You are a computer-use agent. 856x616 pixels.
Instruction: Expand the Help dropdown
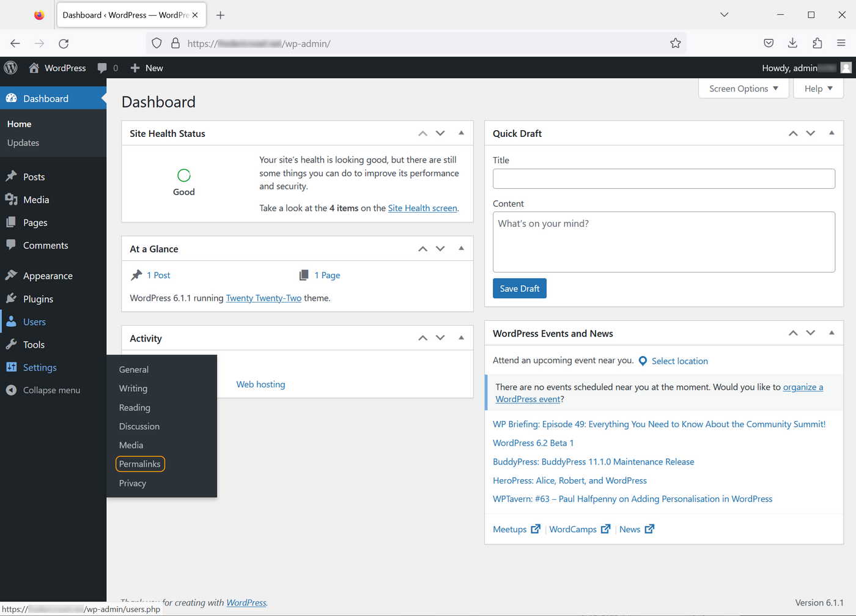[x=818, y=88]
